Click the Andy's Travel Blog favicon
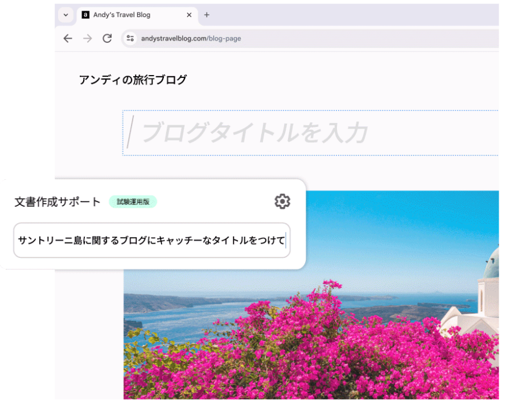518x420 pixels. [86, 15]
